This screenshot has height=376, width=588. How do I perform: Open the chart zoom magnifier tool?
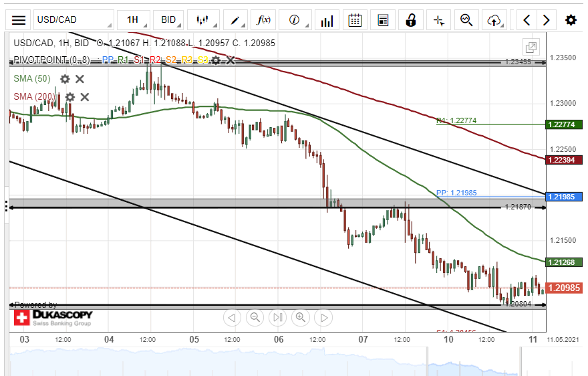coord(466,20)
